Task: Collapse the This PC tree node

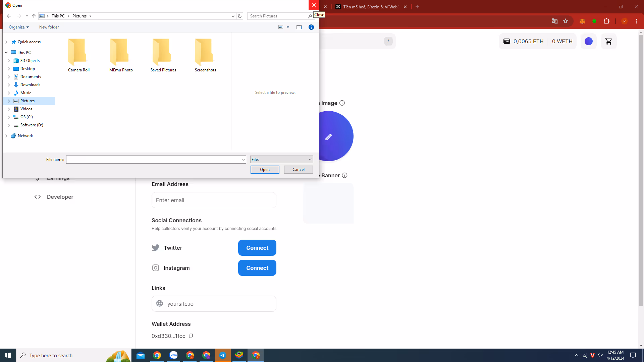Action: point(6,53)
